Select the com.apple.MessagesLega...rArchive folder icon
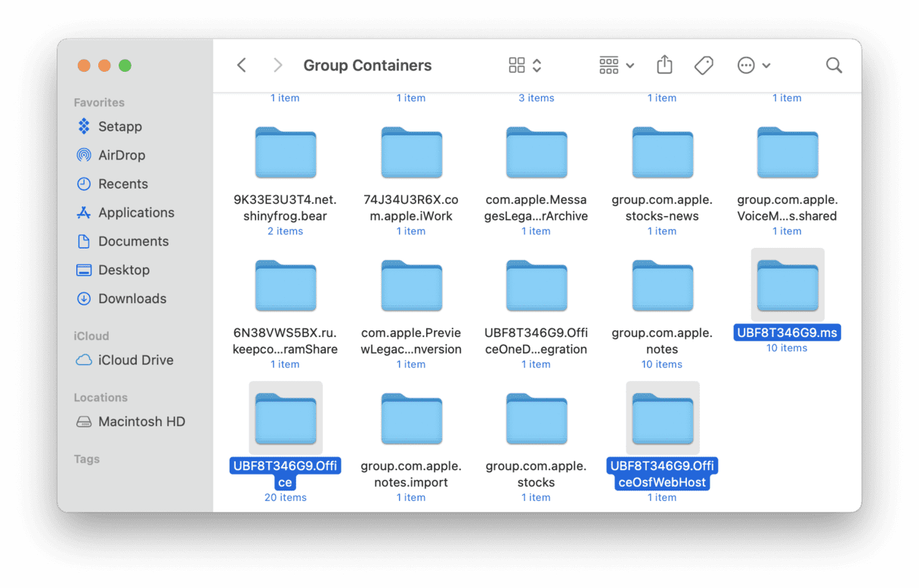919x588 pixels. 537,153
